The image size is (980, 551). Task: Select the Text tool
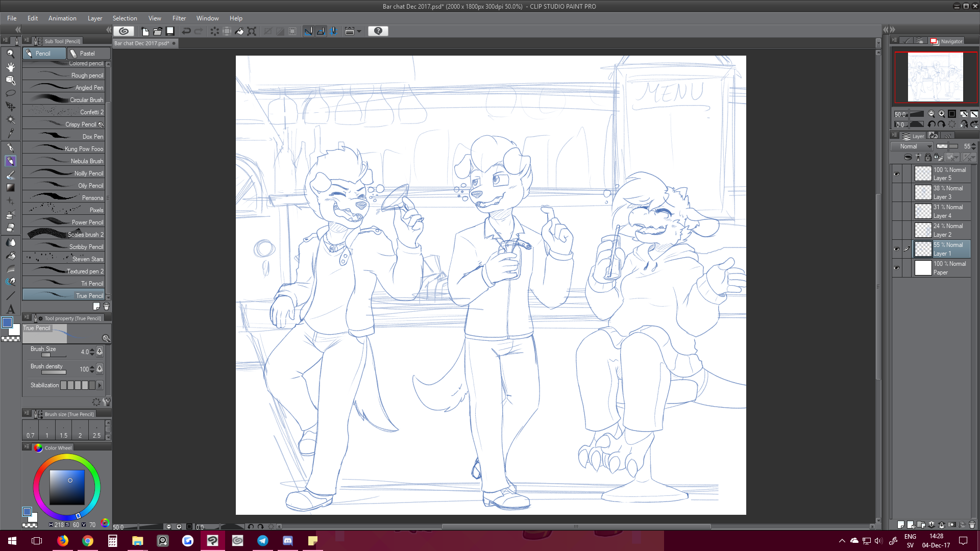pos(10,309)
